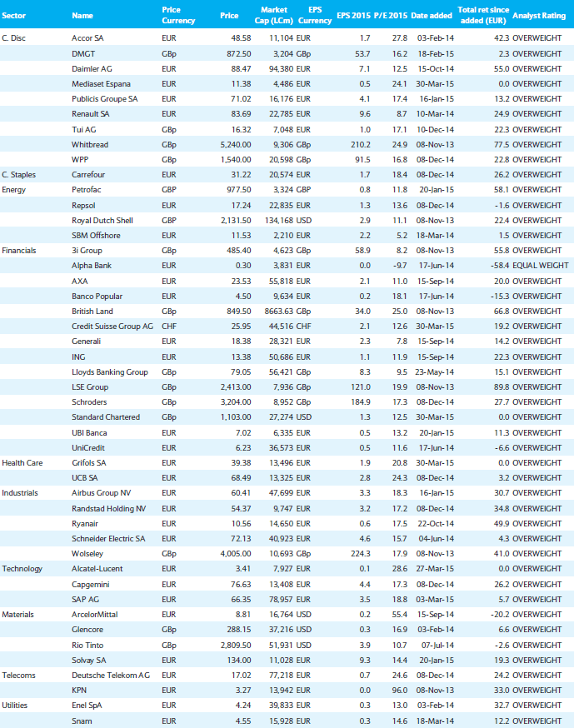574x728 pixels.
Task: Select the 'LSE Group' name cell
Action: 90,387
